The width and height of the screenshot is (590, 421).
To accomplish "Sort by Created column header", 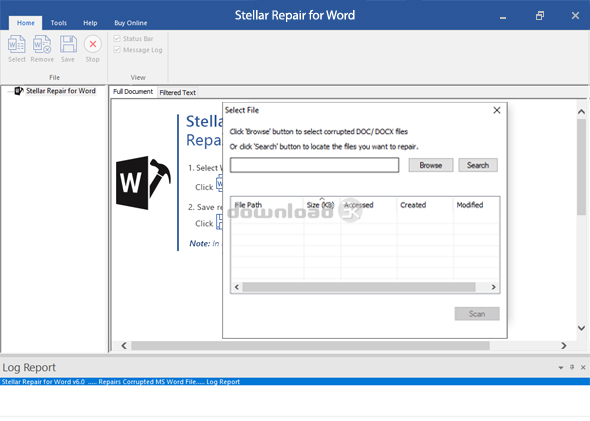I will pyautogui.click(x=425, y=205).
